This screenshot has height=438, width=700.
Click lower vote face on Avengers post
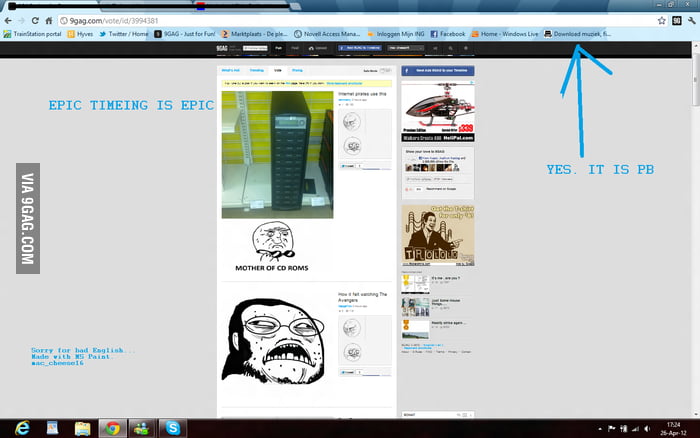[352, 352]
